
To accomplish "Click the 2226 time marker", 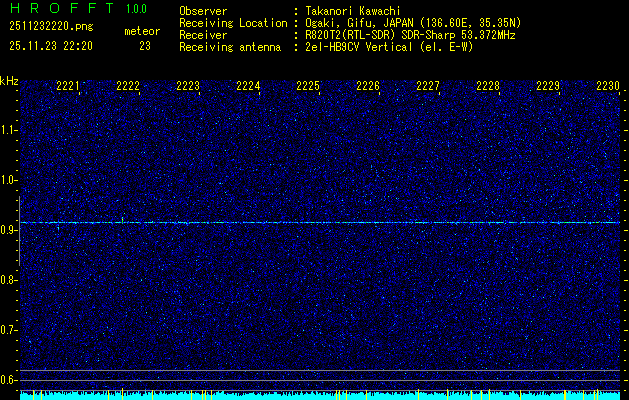I will point(368,86).
